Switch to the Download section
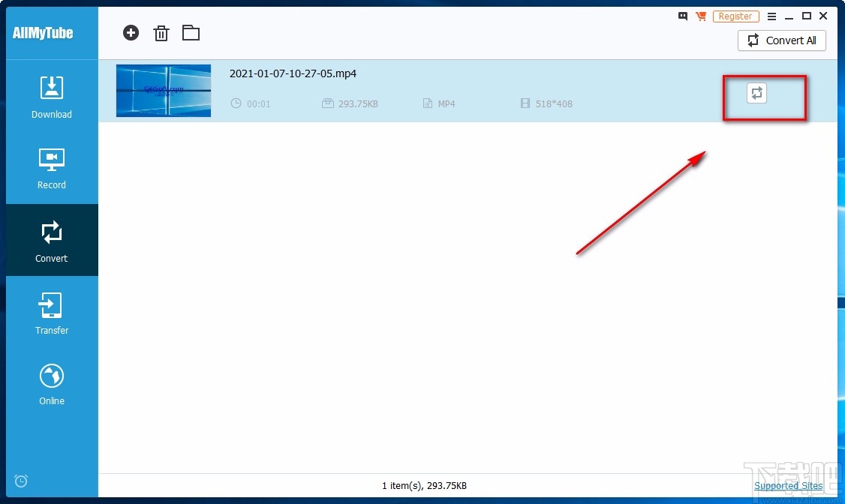 52,97
